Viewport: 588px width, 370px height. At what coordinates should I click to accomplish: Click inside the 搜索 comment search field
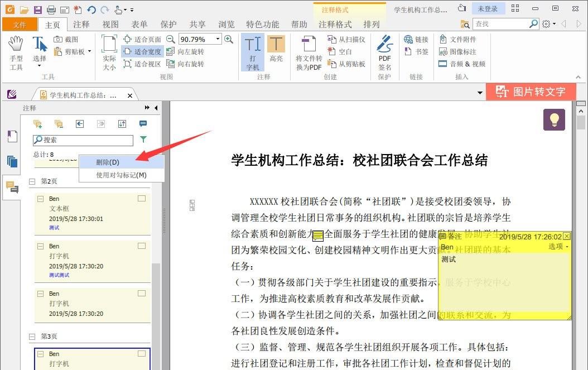click(84, 140)
